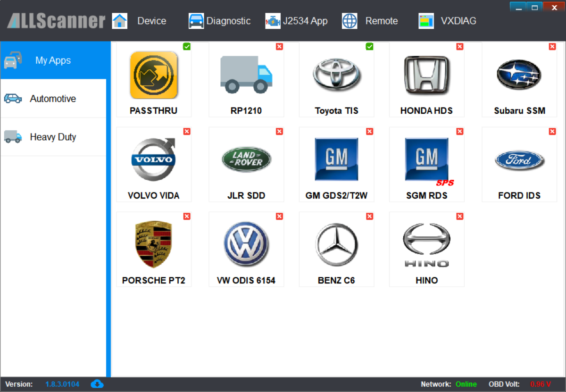Click the ALLScanner logo

point(56,21)
